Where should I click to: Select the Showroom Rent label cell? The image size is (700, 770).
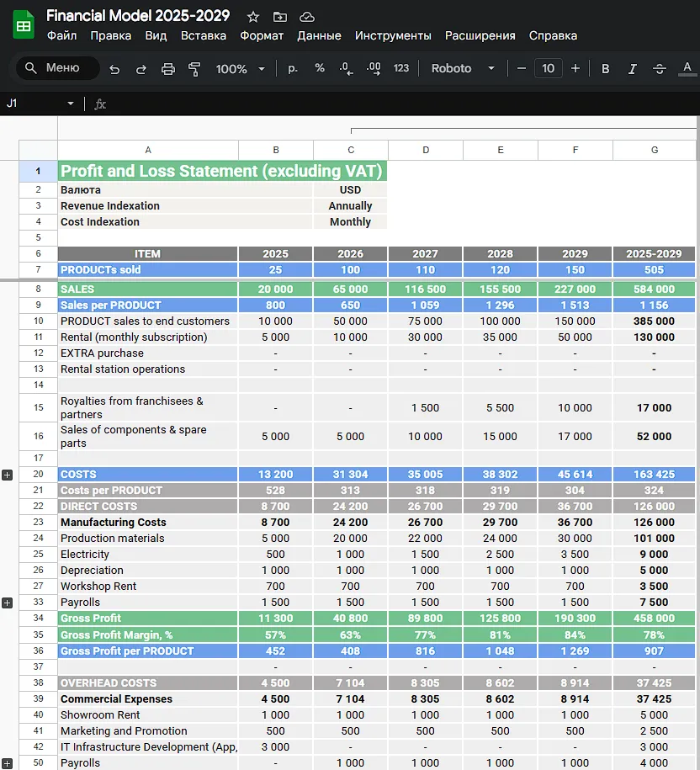148,715
